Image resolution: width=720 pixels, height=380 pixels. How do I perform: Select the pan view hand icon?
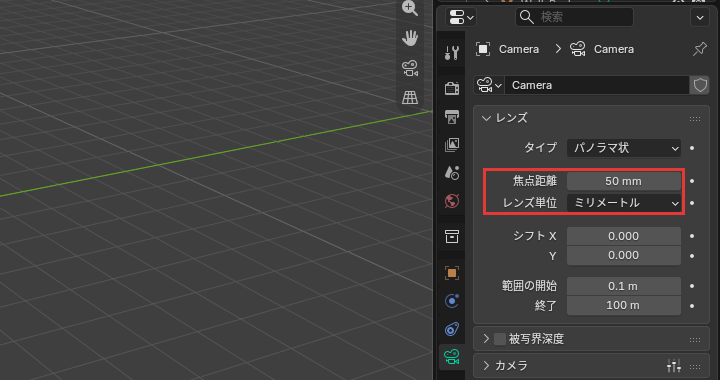410,38
